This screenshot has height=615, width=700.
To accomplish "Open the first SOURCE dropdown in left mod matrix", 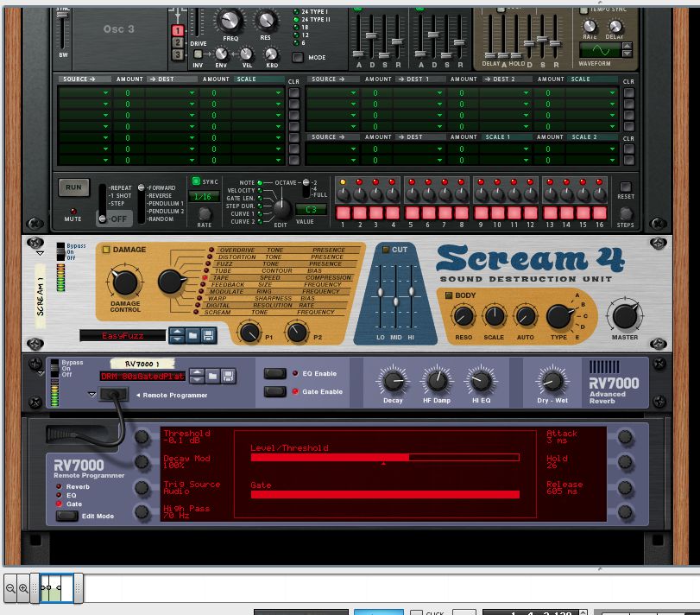I will tap(85, 93).
